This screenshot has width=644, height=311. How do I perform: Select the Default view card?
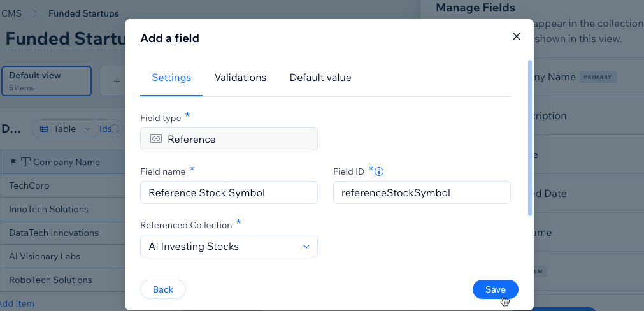pyautogui.click(x=47, y=81)
